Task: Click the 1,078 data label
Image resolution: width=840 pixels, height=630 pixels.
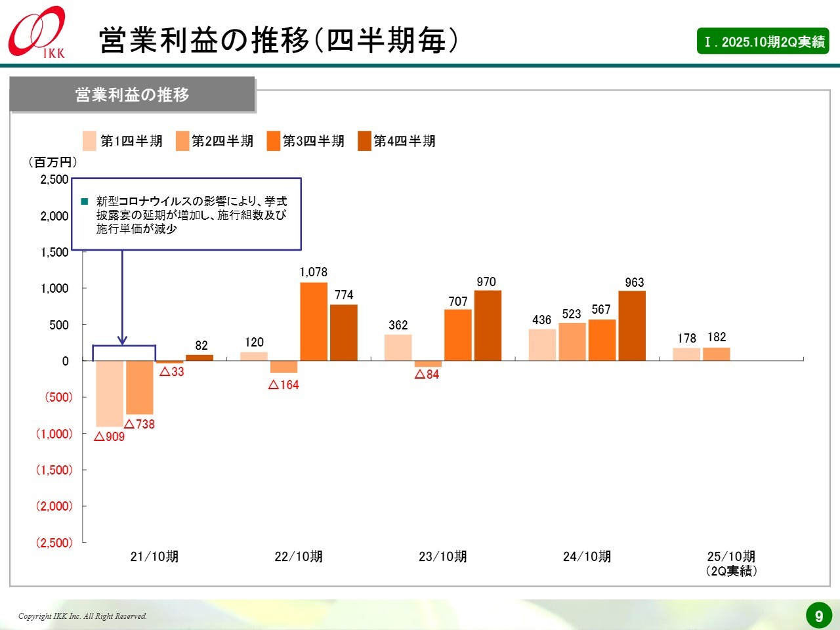Action: tap(314, 272)
